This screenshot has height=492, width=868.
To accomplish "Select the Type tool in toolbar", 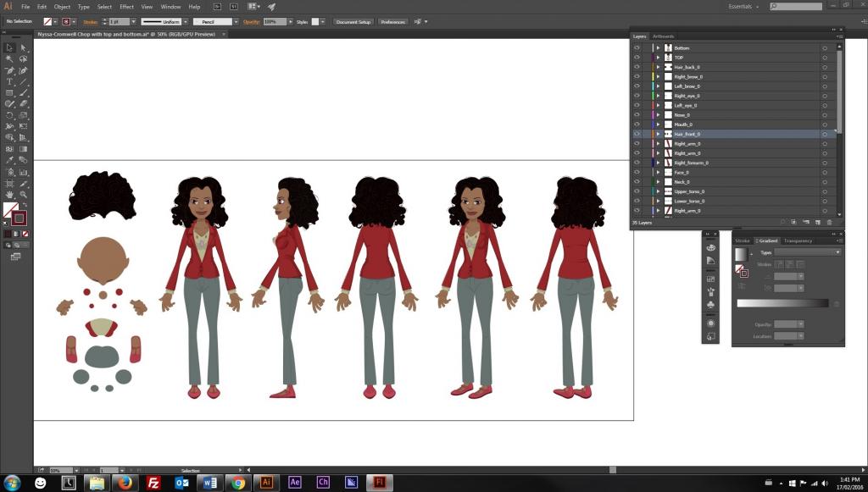I will click(9, 82).
